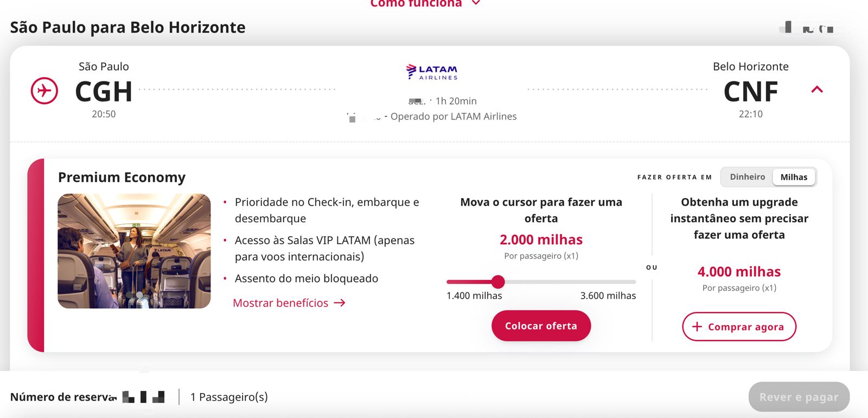
Task: Click the arrow icon beside Mostrar benefícios
Action: (340, 303)
